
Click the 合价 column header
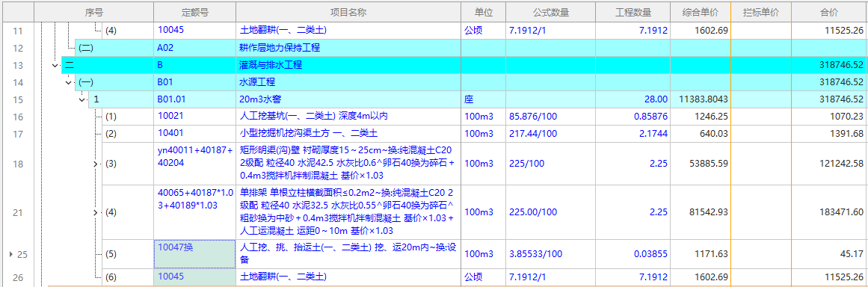(x=828, y=12)
